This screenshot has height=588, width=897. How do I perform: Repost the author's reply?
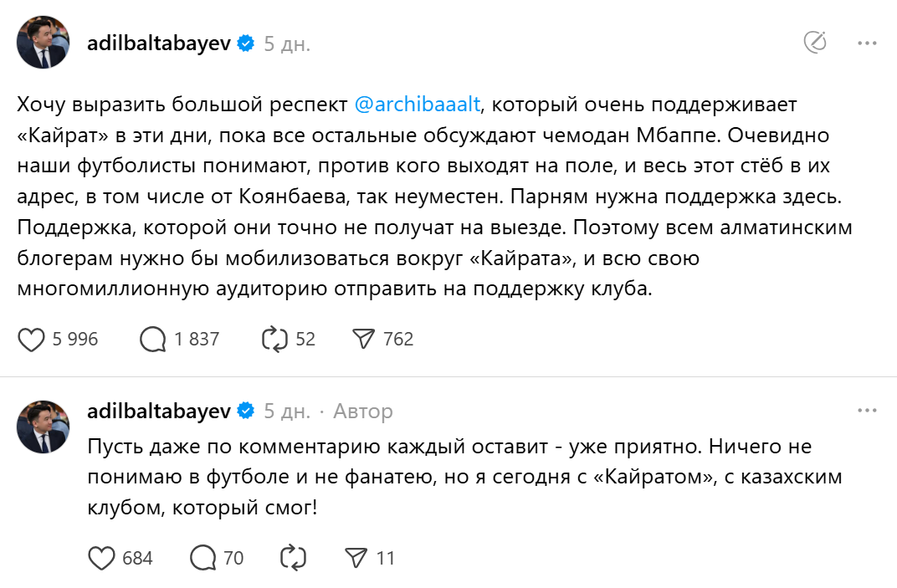294,558
